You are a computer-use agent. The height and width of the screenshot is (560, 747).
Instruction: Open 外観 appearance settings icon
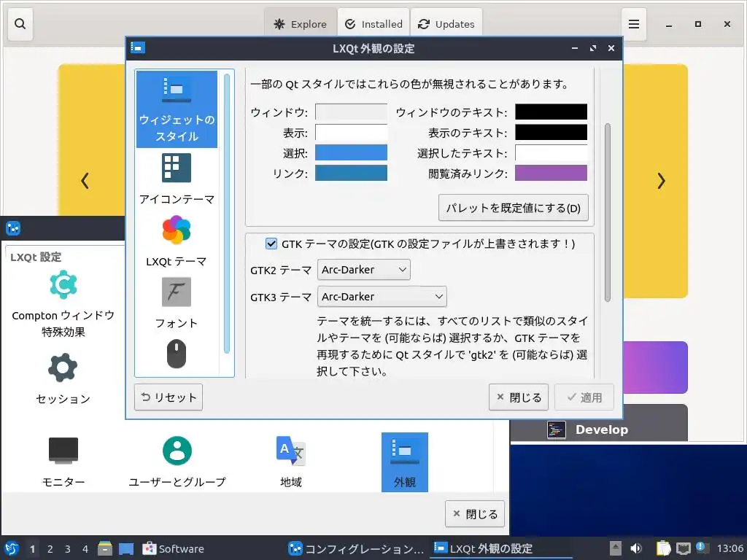click(404, 462)
